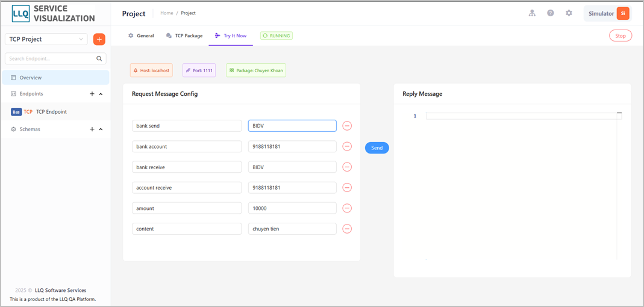The image size is (644, 307).
Task: Click the 9188118181 value for account receive
Action: 292,188
